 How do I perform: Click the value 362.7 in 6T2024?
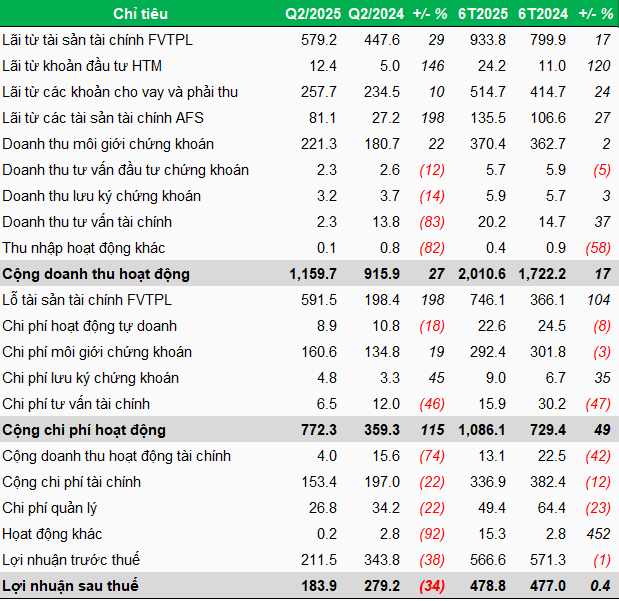pyautogui.click(x=548, y=144)
